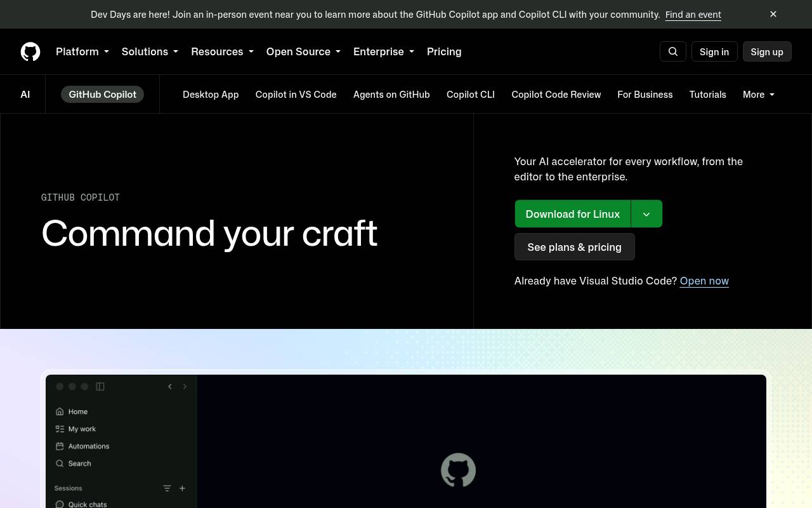This screenshot has height=508, width=812.
Task: Click the plus icon beside Sessions
Action: coord(182,488)
